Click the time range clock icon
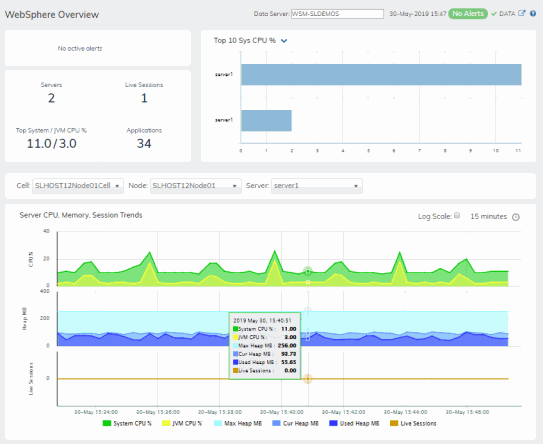The width and height of the screenshot is (543, 444). (x=516, y=217)
